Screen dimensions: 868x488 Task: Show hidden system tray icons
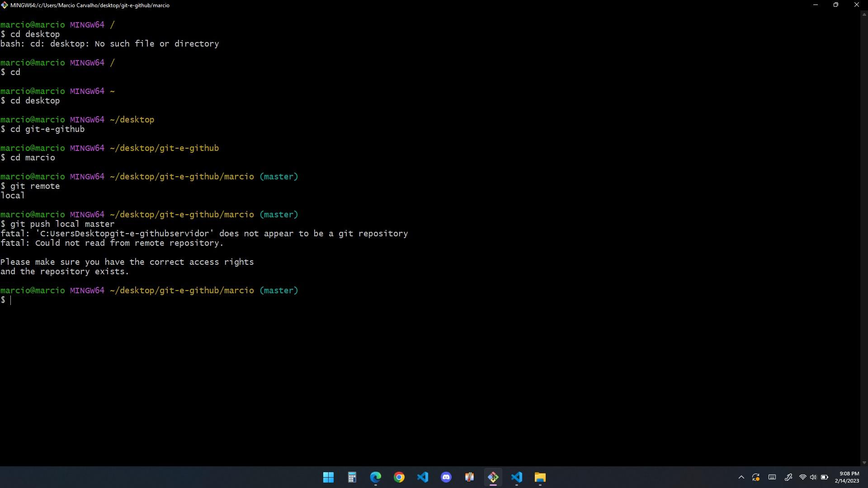pyautogui.click(x=741, y=477)
